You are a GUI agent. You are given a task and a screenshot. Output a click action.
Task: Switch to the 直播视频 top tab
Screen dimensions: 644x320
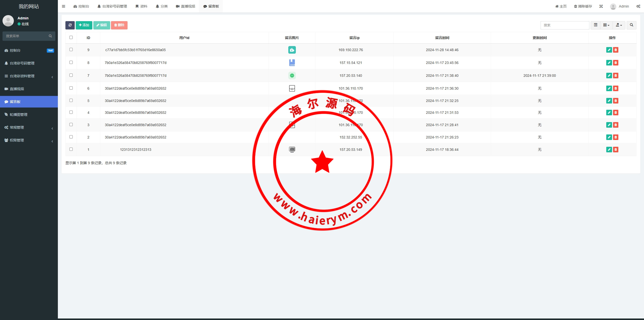pos(186,6)
